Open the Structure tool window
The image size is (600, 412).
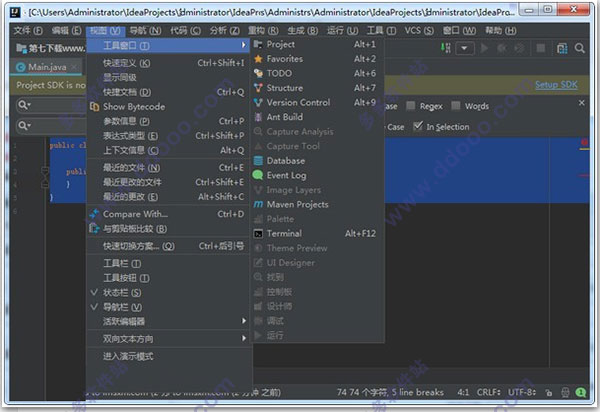317,88
